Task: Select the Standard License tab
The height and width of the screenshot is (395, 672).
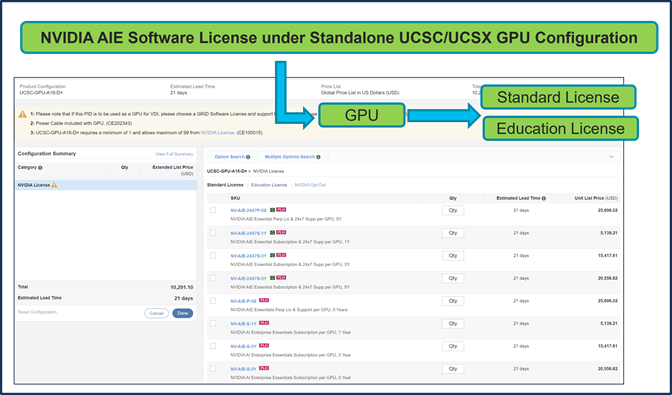Action: pyautogui.click(x=225, y=185)
